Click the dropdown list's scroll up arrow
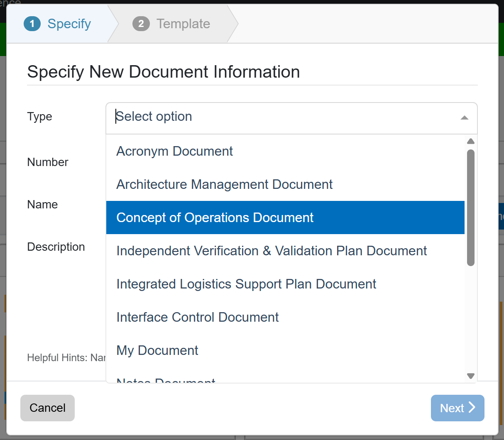The width and height of the screenshot is (504, 440). (470, 141)
